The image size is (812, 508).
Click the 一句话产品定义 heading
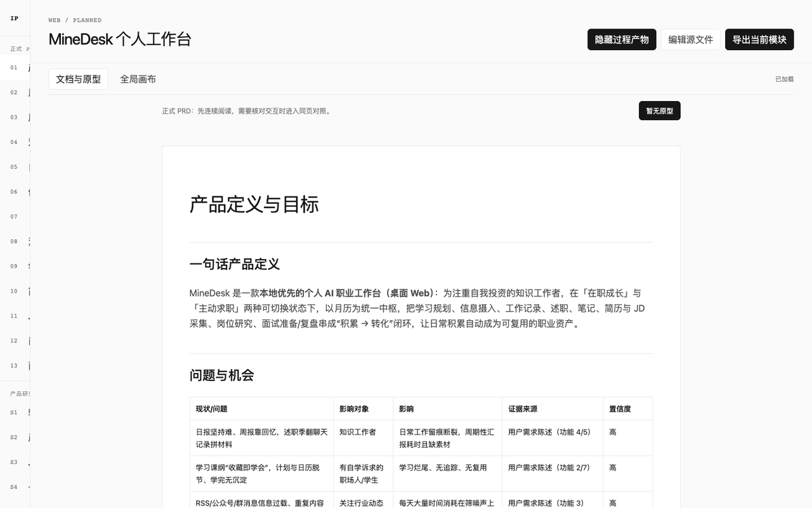click(x=235, y=264)
